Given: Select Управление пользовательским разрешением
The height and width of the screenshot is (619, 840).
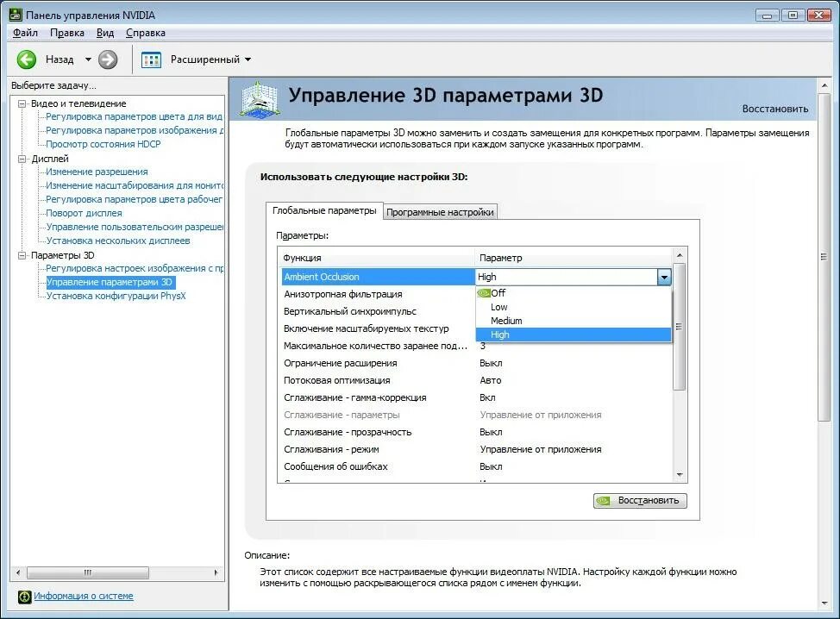Looking at the screenshot, I should click(135, 227).
